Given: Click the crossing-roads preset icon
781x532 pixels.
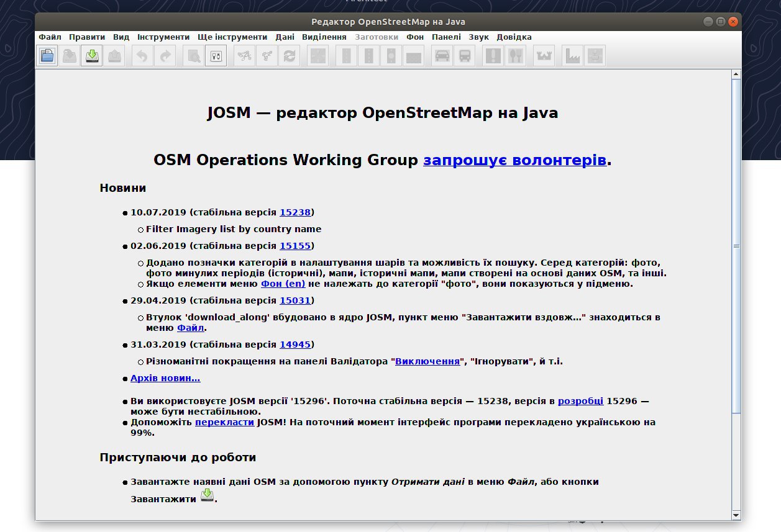Looking at the screenshot, I should 318,56.
